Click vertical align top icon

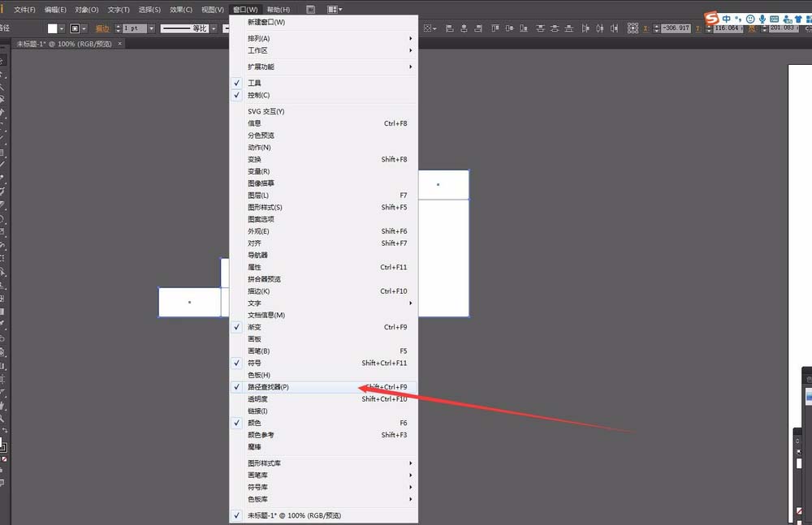click(x=495, y=28)
